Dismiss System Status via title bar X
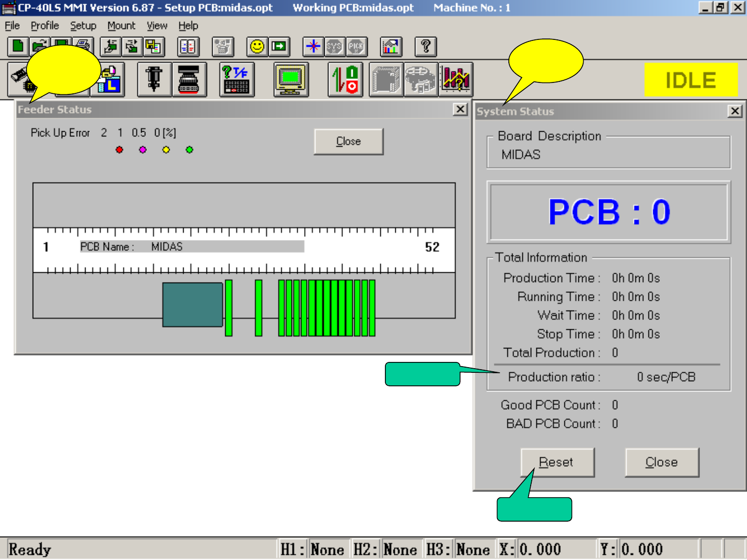The image size is (747, 560). tap(735, 111)
